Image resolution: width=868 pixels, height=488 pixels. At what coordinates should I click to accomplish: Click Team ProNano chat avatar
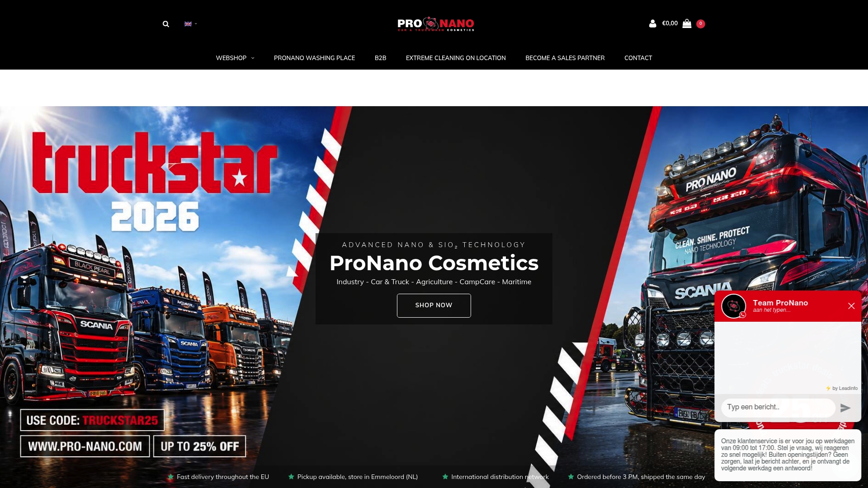tap(733, 306)
